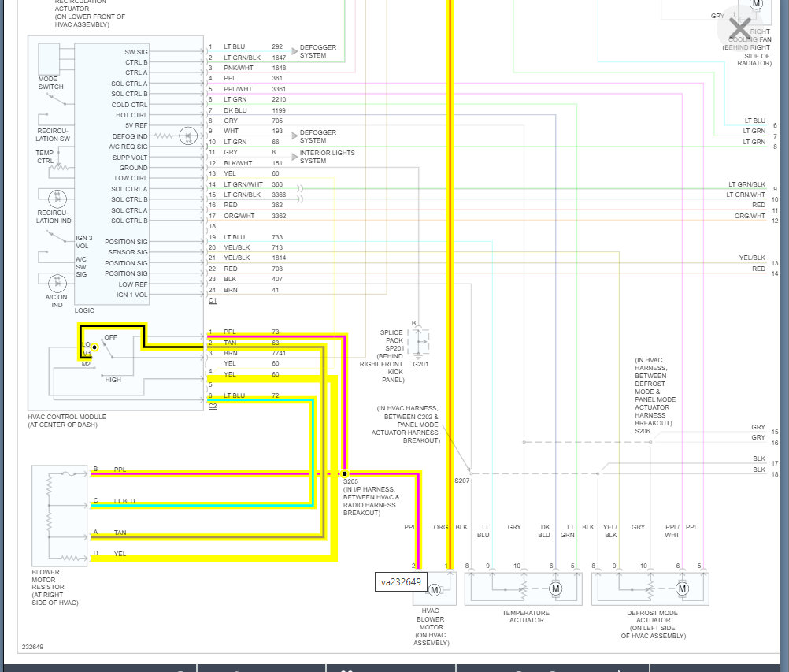Click the motor symbol in the temperature actuator
789x672 pixels.
pyautogui.click(x=555, y=588)
